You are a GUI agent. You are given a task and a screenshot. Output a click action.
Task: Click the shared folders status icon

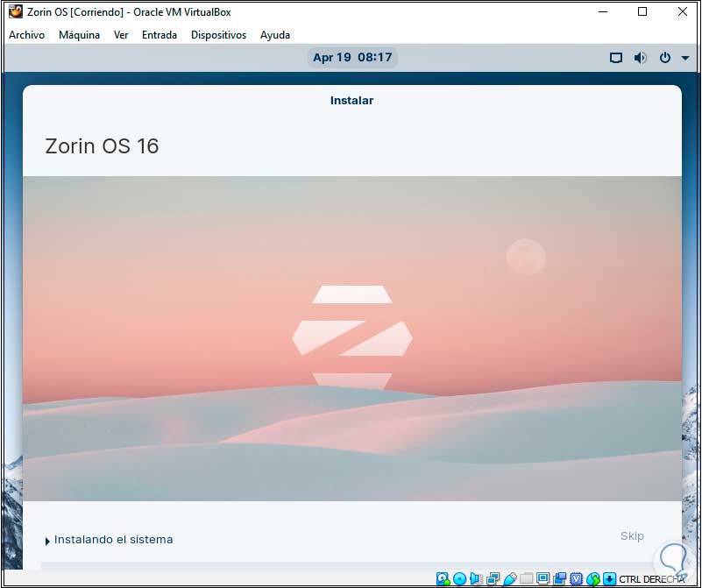pyautogui.click(x=526, y=578)
